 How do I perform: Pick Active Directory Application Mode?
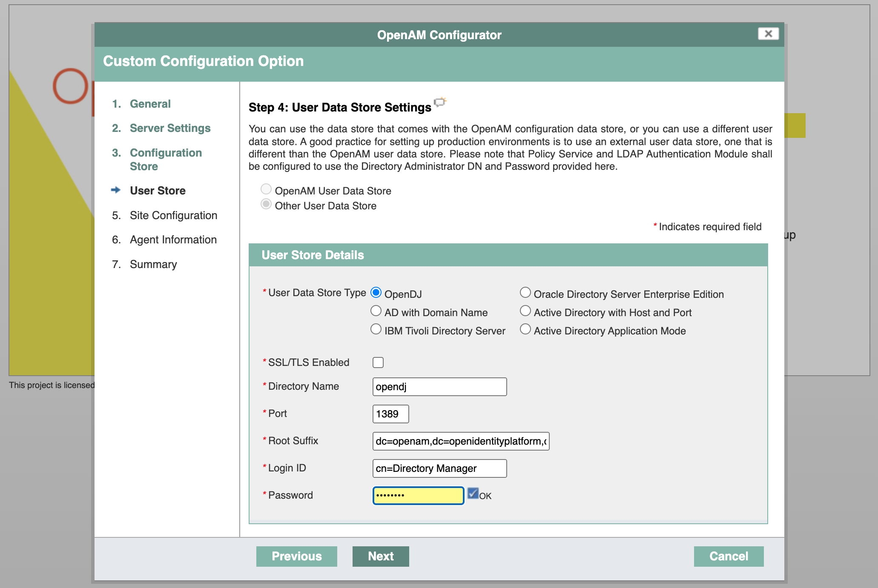[x=525, y=329]
